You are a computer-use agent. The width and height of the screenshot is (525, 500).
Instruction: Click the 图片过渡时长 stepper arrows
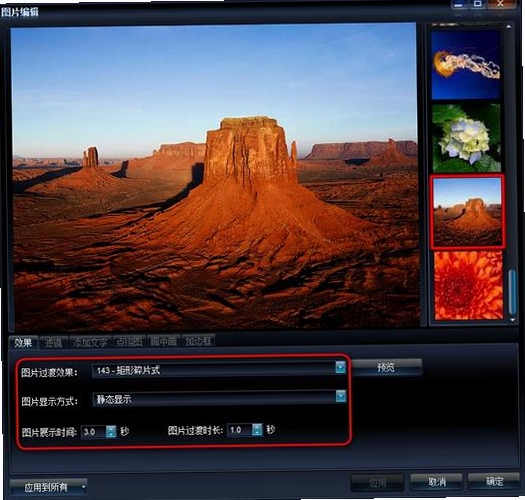(x=257, y=430)
